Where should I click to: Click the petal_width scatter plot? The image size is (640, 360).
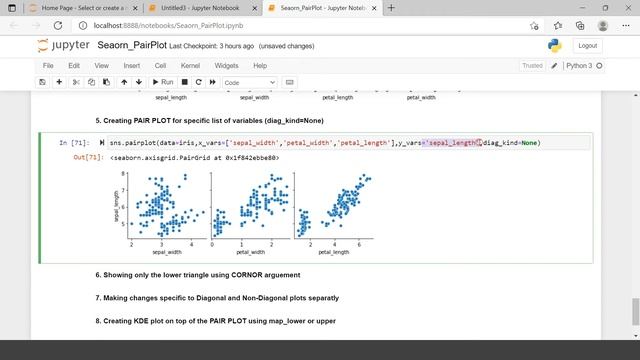tap(251, 205)
